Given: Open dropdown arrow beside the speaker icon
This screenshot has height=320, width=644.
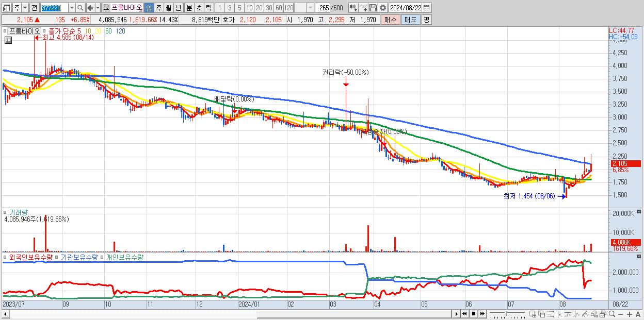Looking at the screenshot, I should coord(98,8).
